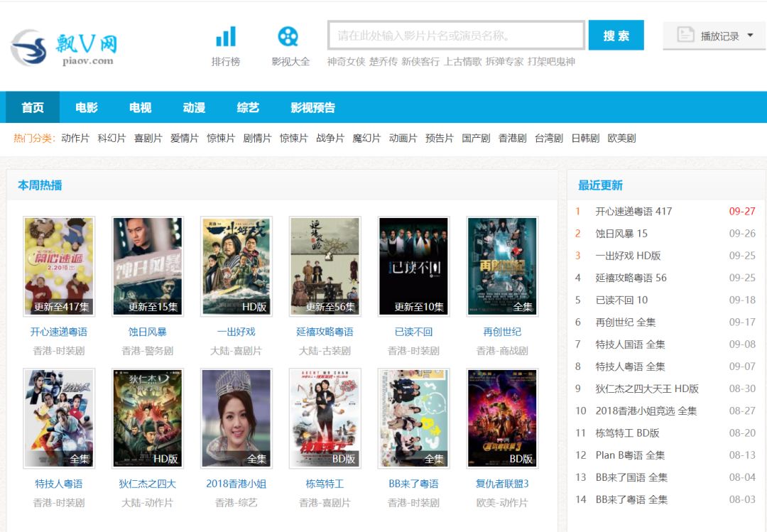Open the 预告片 category
The width and height of the screenshot is (767, 532).
[x=440, y=139]
